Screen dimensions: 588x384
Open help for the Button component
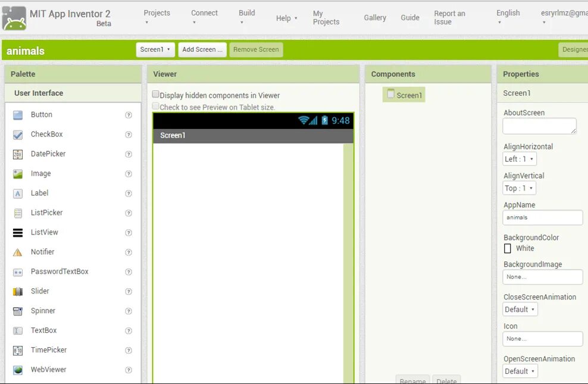coord(128,115)
